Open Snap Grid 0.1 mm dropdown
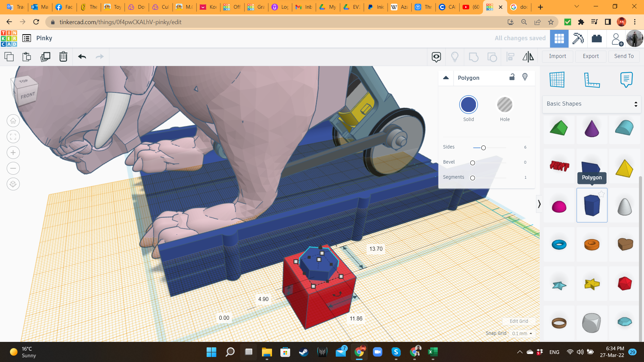The width and height of the screenshot is (644, 362). [x=522, y=334]
